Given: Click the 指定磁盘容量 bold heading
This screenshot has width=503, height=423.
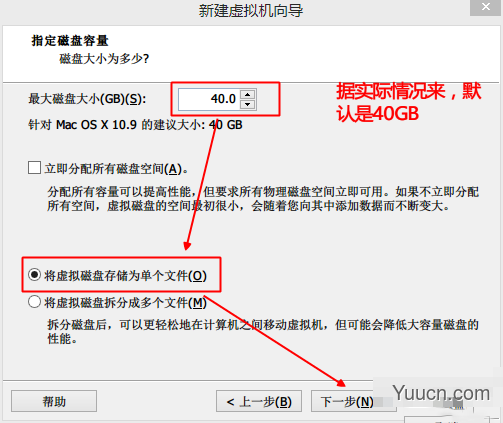Looking at the screenshot, I should (x=70, y=41).
